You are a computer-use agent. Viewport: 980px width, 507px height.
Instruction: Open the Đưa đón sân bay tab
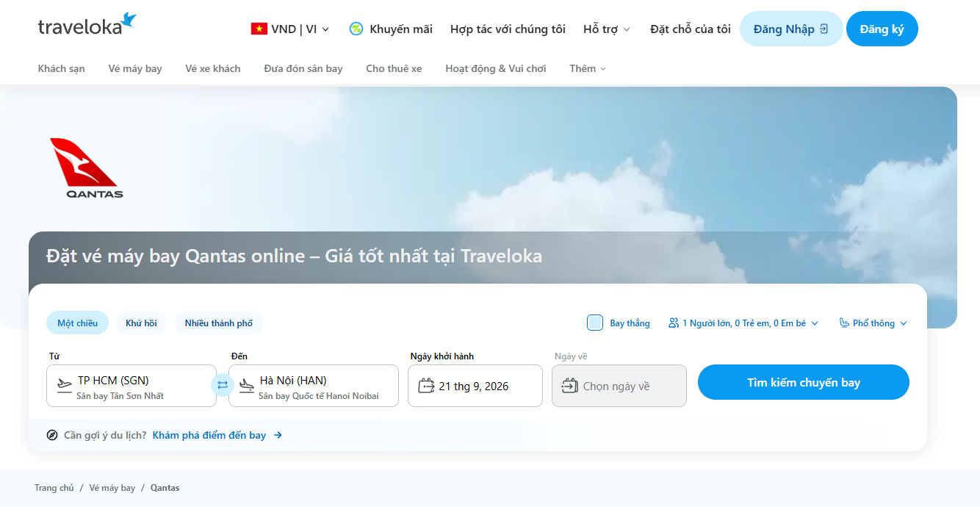coord(303,68)
